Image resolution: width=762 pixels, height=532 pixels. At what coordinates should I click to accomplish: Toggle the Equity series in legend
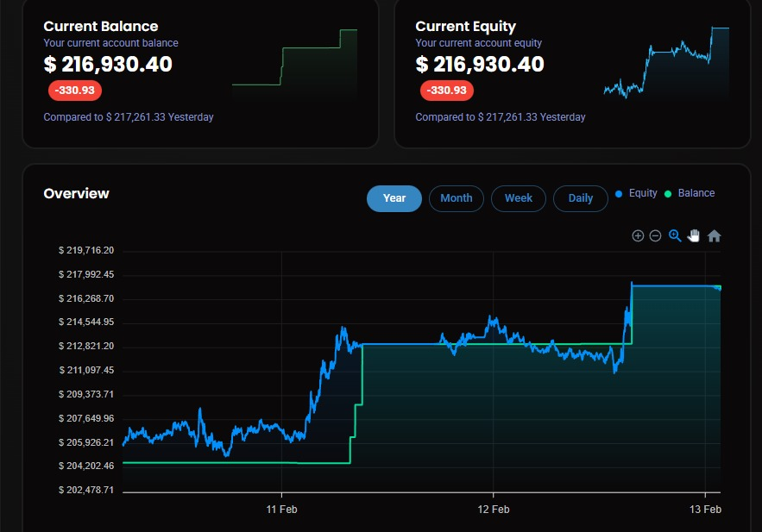point(636,193)
